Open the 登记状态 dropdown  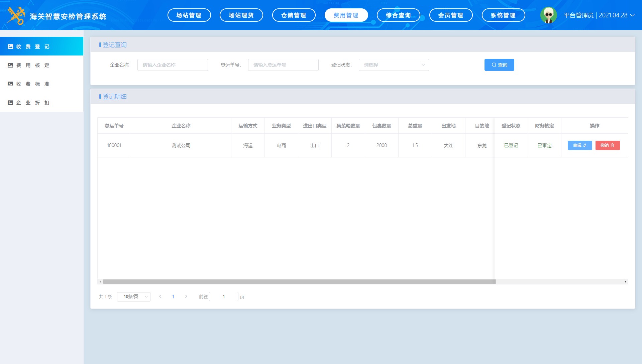[x=394, y=65]
